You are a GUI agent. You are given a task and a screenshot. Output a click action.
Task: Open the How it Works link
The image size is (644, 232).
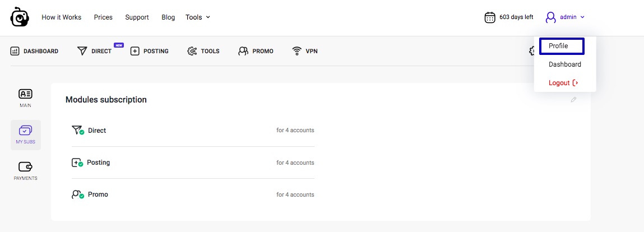pos(62,17)
